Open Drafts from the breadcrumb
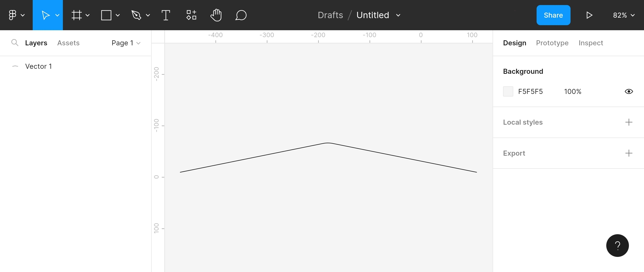 330,15
